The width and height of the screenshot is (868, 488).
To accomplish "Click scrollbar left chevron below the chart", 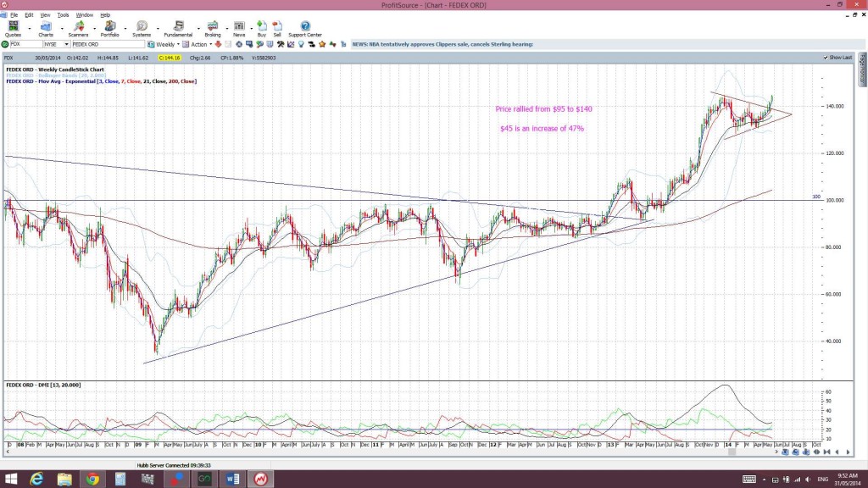I will pyautogui.click(x=8, y=452).
